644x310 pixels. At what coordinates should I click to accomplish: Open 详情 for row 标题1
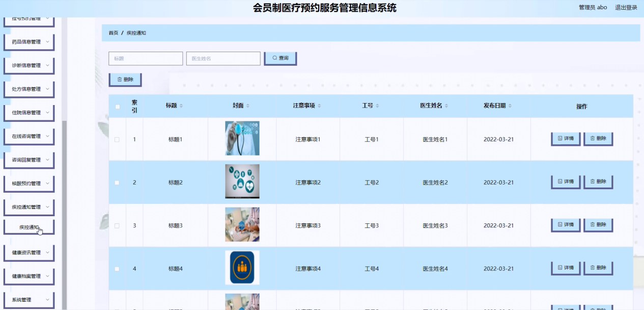(566, 139)
